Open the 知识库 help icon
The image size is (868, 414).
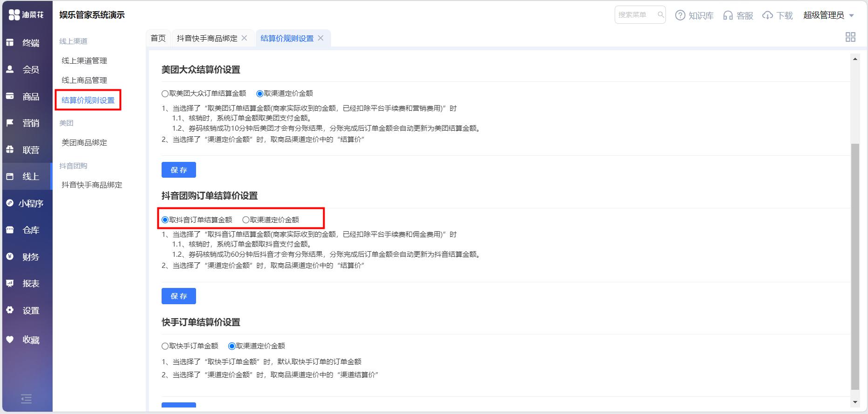[x=680, y=15]
